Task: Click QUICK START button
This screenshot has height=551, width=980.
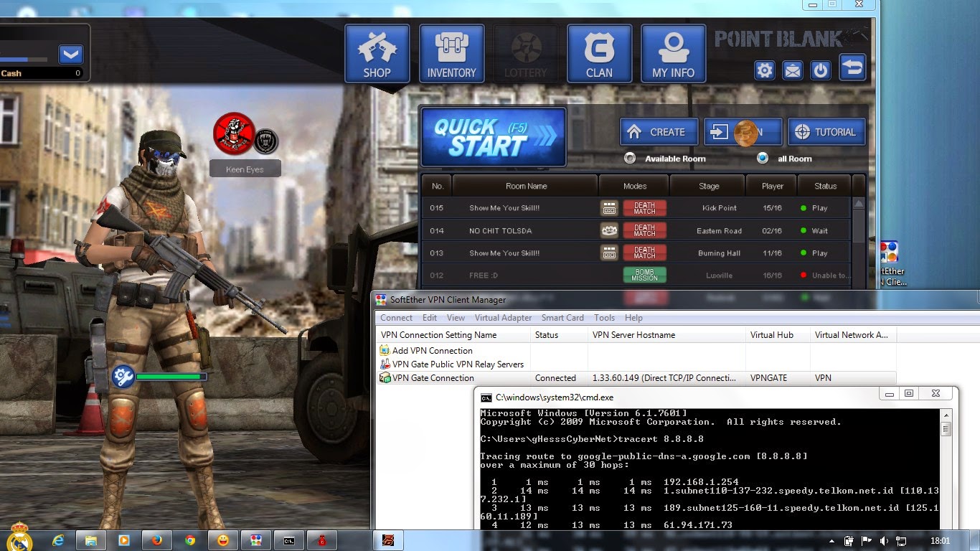Action: (x=494, y=136)
